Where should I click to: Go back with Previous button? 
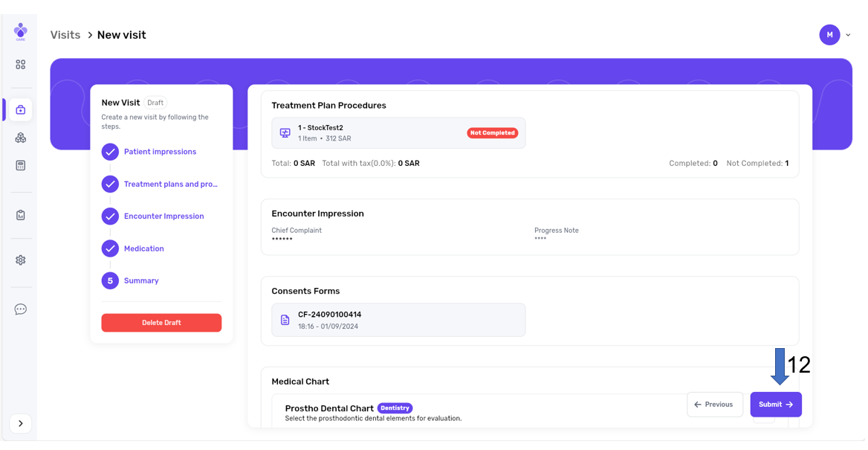click(x=714, y=405)
